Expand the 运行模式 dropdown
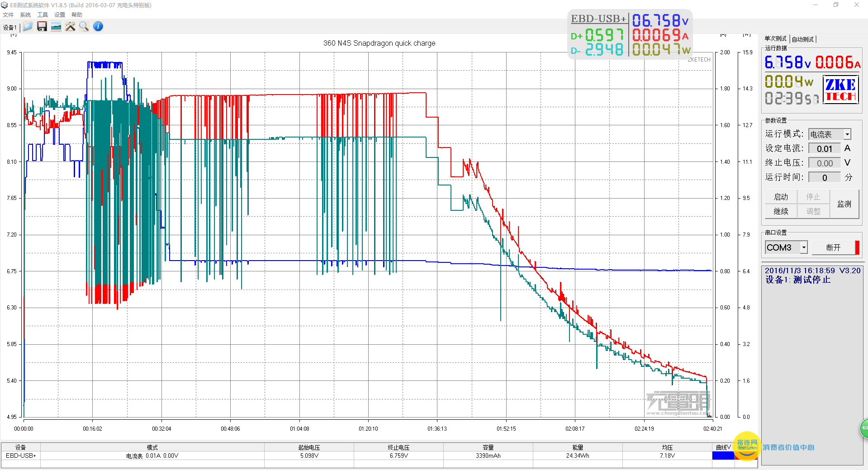The width and height of the screenshot is (868, 470). point(847,134)
